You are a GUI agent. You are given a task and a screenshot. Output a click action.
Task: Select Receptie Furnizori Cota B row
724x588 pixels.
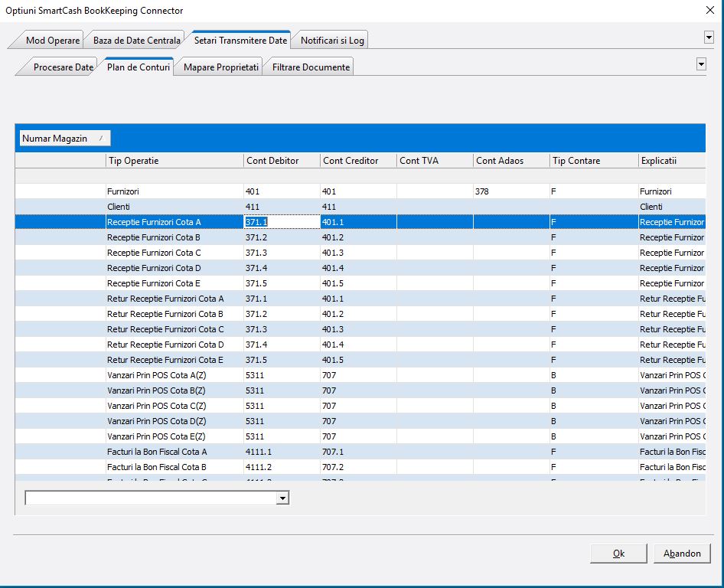360,237
